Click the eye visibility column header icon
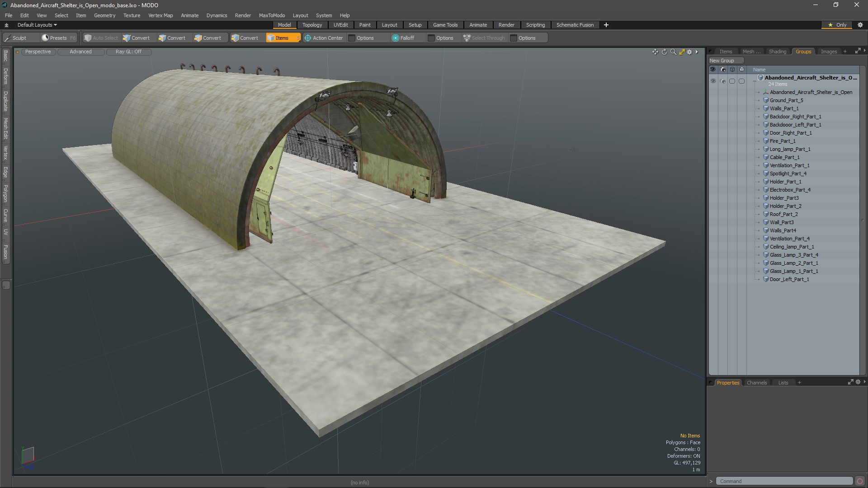The width and height of the screenshot is (868, 488). coord(713,70)
